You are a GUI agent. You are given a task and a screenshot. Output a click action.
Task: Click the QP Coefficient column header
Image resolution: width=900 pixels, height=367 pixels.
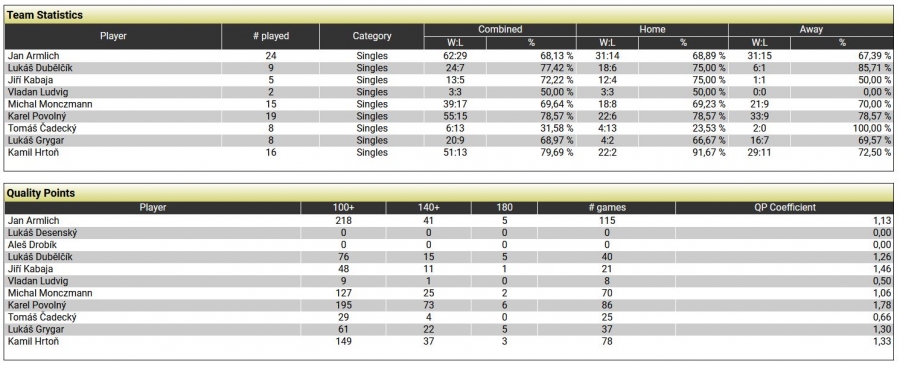[x=785, y=207]
